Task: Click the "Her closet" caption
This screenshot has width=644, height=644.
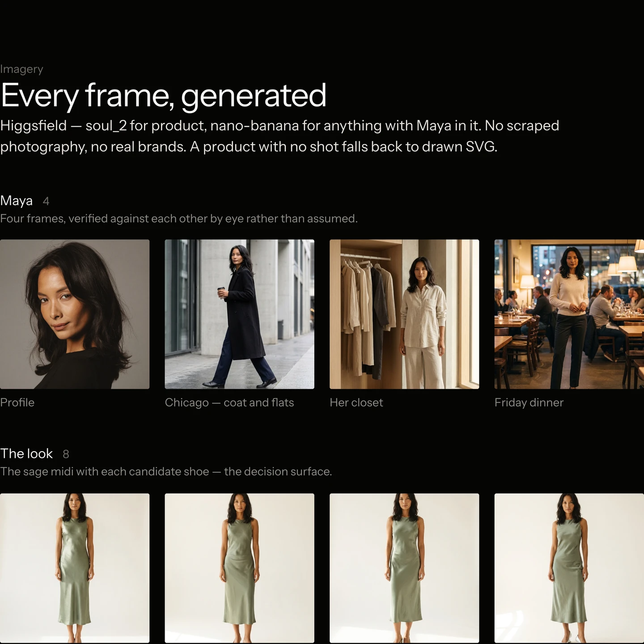Action: click(x=356, y=402)
